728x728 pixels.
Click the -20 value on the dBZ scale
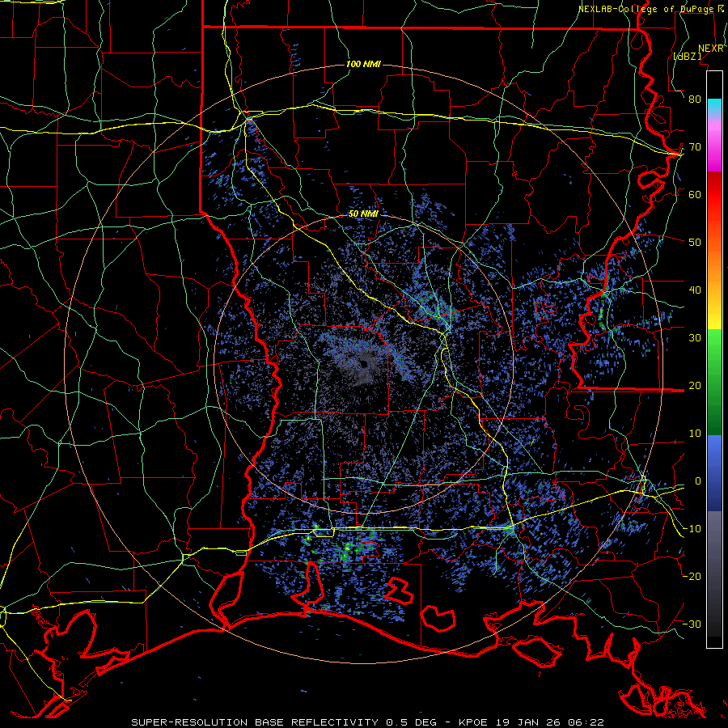click(692, 576)
